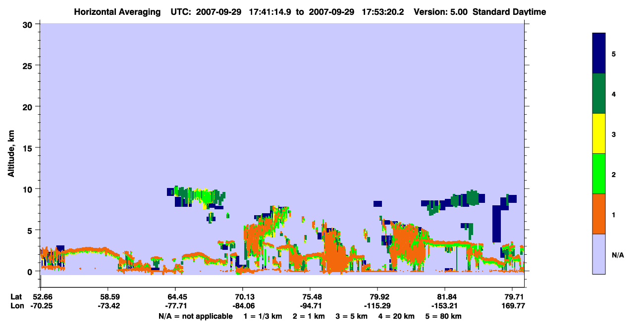The height and width of the screenshot is (330, 644).
Task: Click the bright green color bar segment for level 2
Action: pyautogui.click(x=599, y=174)
